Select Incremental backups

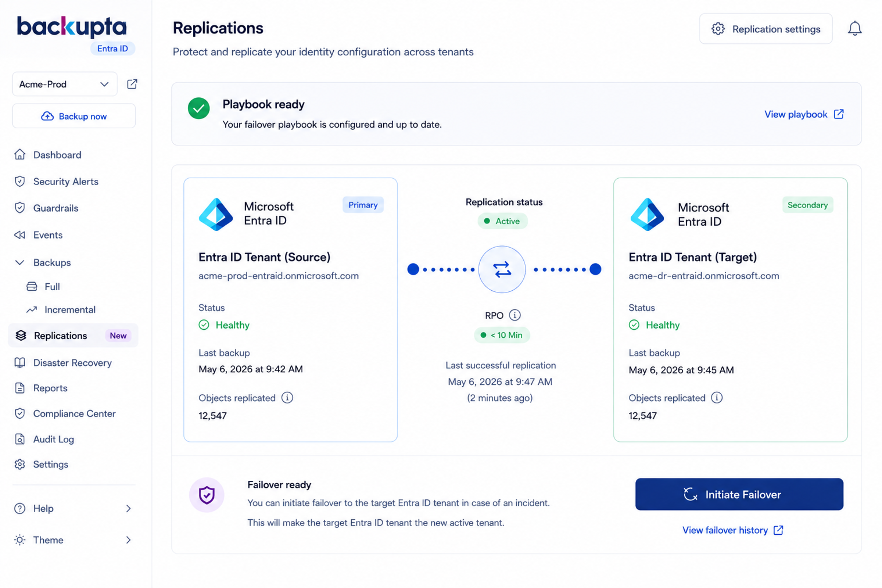coord(70,310)
